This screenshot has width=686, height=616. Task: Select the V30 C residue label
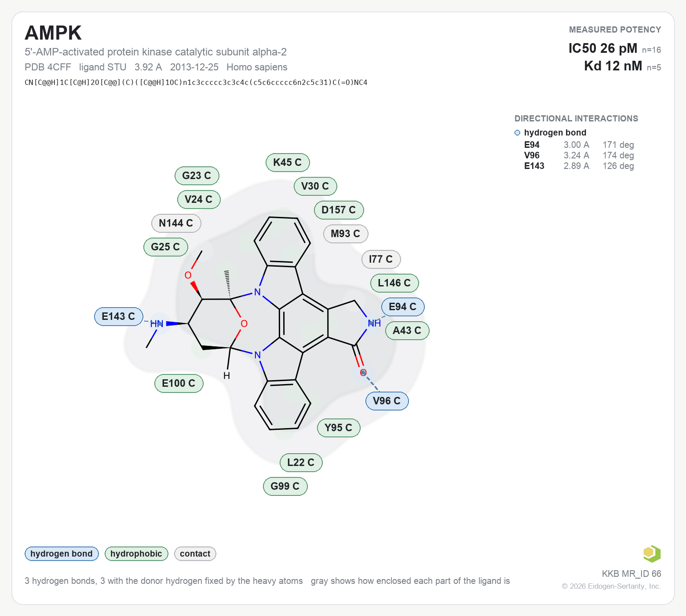(315, 186)
